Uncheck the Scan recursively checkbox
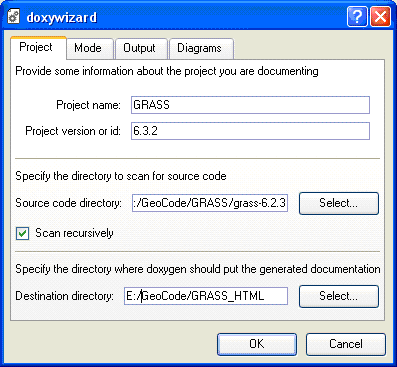 click(x=23, y=233)
